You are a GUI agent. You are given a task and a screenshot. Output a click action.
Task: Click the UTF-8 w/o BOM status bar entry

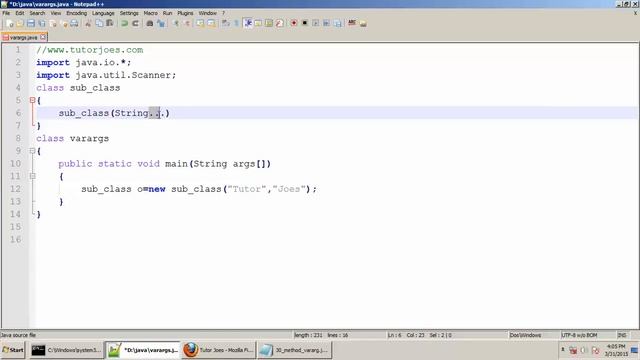tap(579, 335)
